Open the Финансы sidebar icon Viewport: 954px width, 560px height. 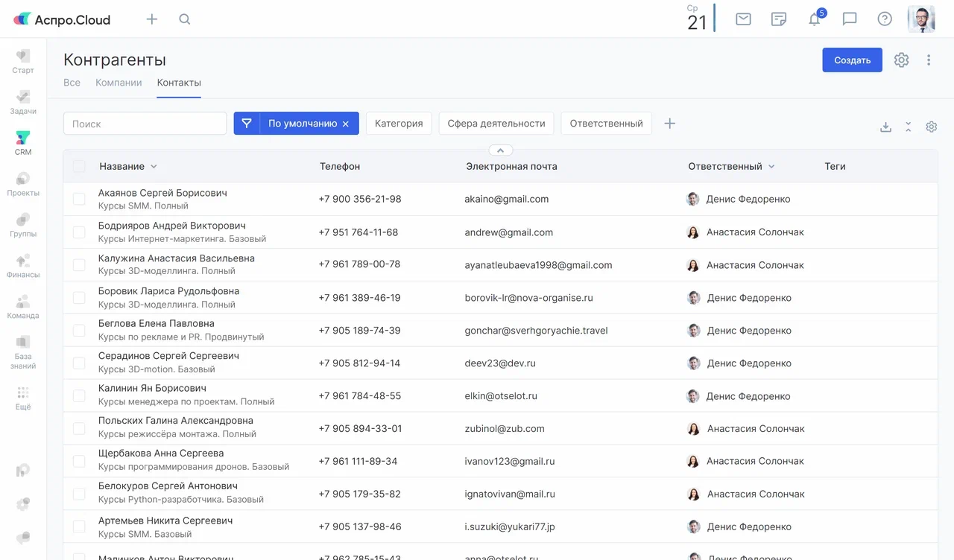(x=23, y=265)
